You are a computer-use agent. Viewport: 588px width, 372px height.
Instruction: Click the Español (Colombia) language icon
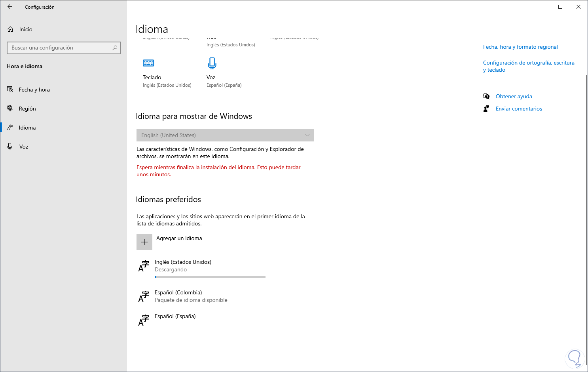[144, 296]
